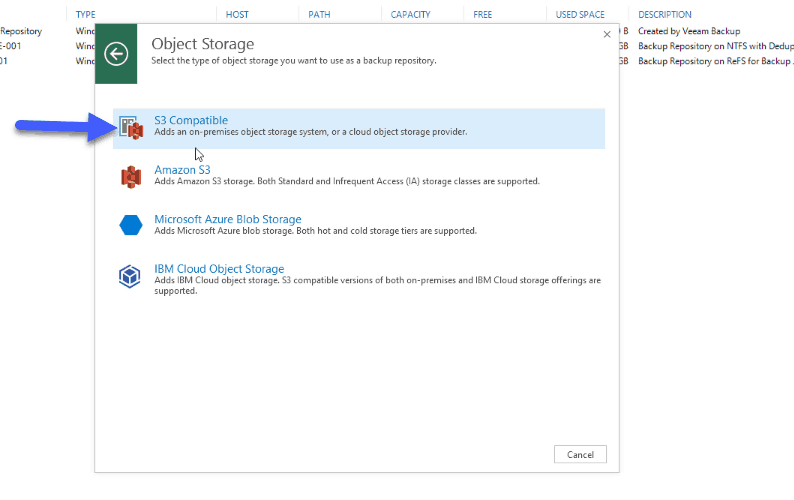794x500 pixels.
Task: Go back using the circled arrow icon
Action: (x=116, y=54)
